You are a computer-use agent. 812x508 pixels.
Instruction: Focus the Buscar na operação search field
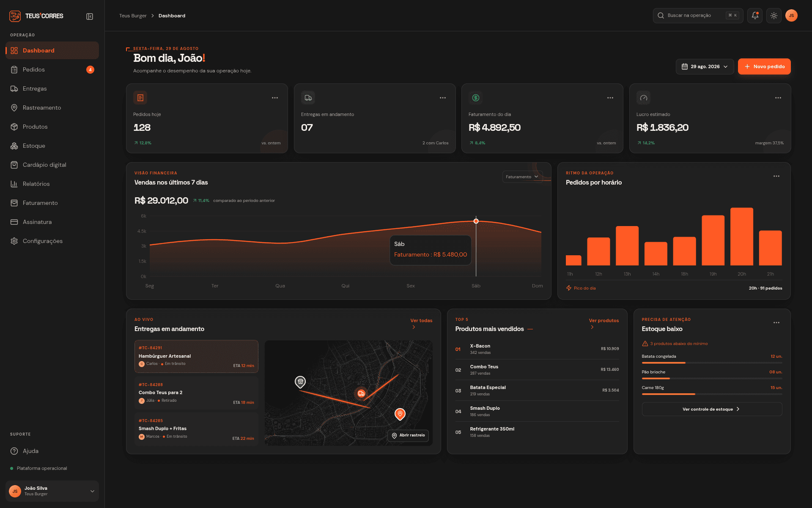click(698, 16)
